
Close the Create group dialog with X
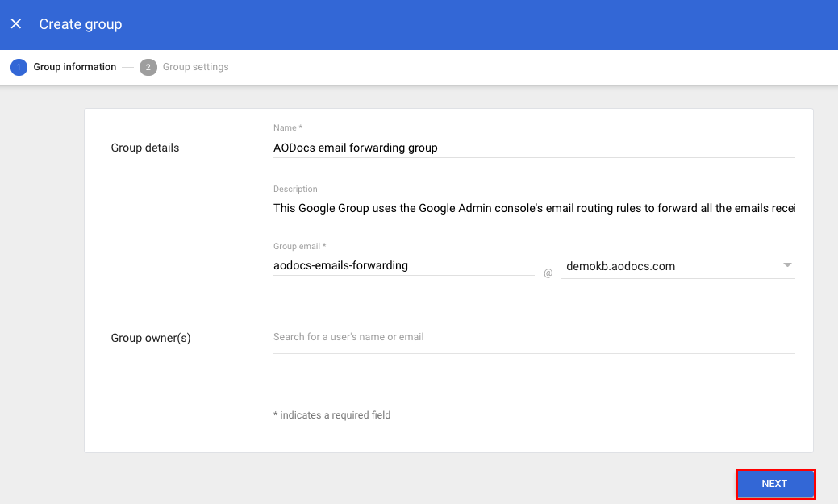tap(16, 24)
